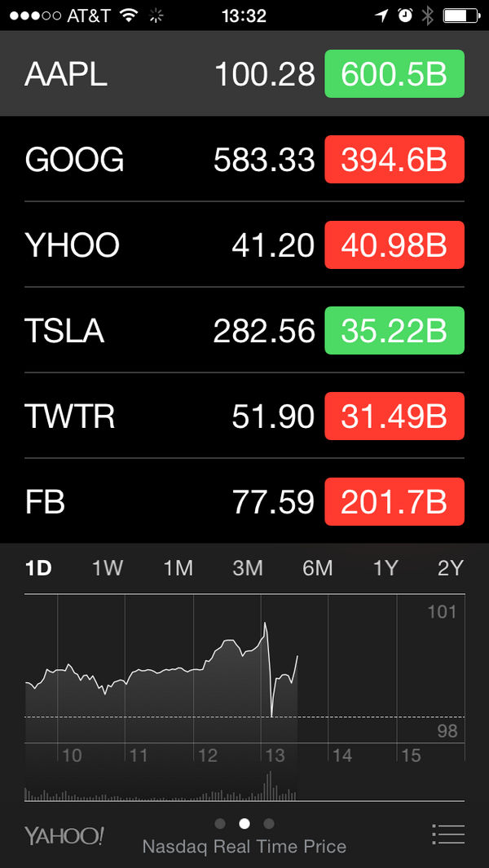Tap the alarm clock status icon
Viewport: 489px width, 868px height.
[x=405, y=15]
